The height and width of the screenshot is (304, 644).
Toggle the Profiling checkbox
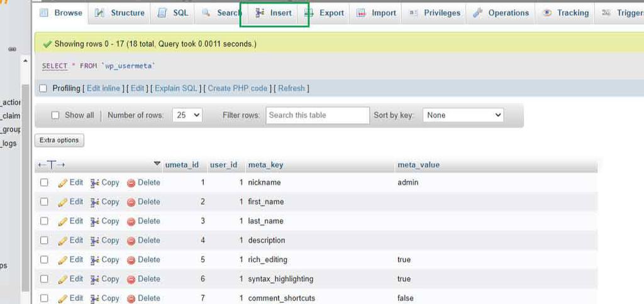click(x=43, y=88)
